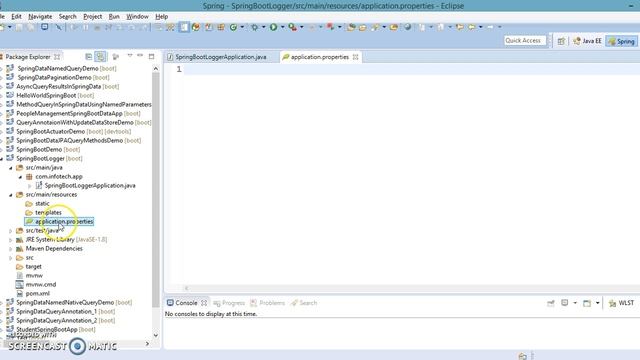Click the Display Selected Console icon
The width and height of the screenshot is (640, 360).
click(x=564, y=303)
